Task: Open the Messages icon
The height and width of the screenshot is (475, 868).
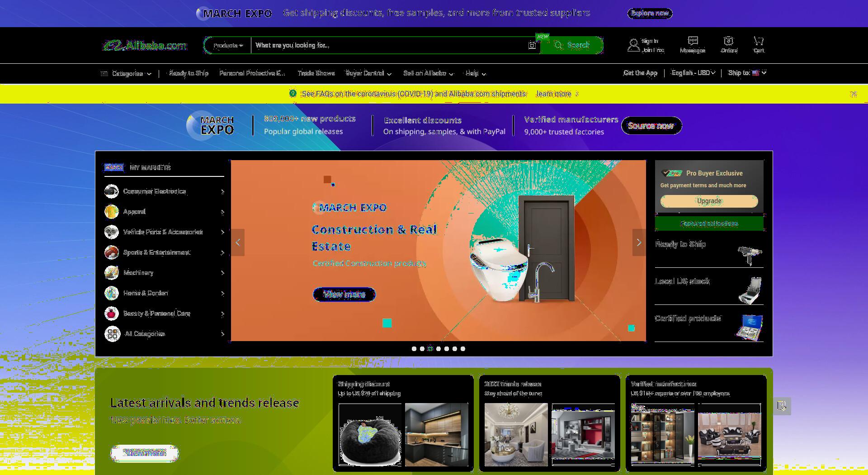Action: [693, 41]
